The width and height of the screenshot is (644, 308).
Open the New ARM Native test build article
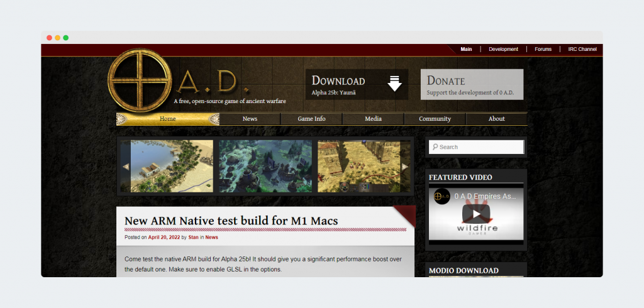click(231, 221)
